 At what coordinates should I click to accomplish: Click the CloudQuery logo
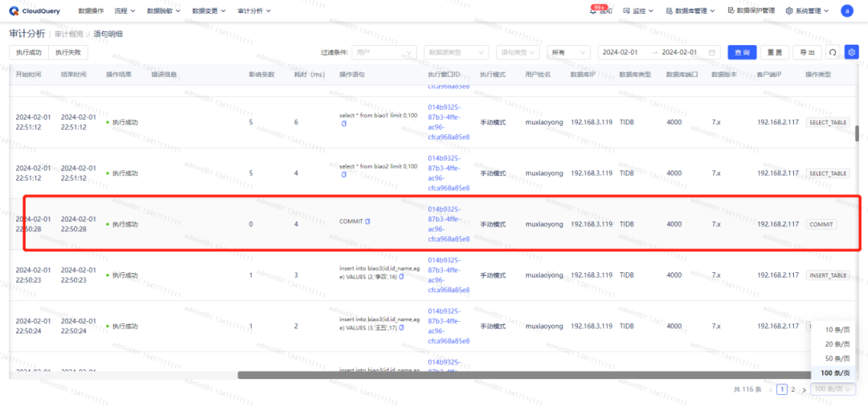click(35, 10)
